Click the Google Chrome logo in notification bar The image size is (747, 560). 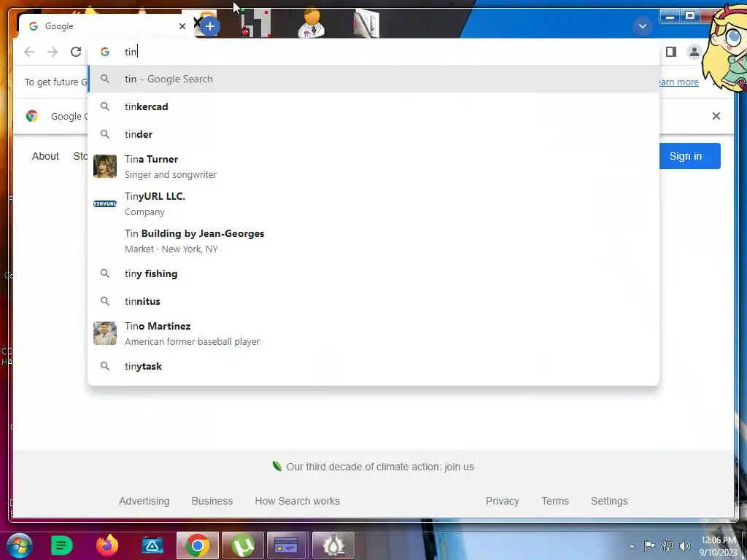coord(32,116)
